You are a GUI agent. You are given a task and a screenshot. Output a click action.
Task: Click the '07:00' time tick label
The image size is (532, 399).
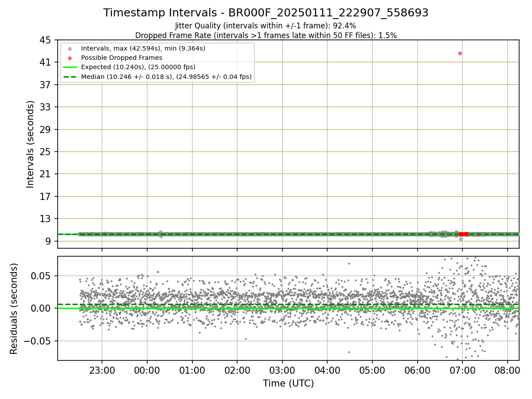pyautogui.click(x=462, y=370)
